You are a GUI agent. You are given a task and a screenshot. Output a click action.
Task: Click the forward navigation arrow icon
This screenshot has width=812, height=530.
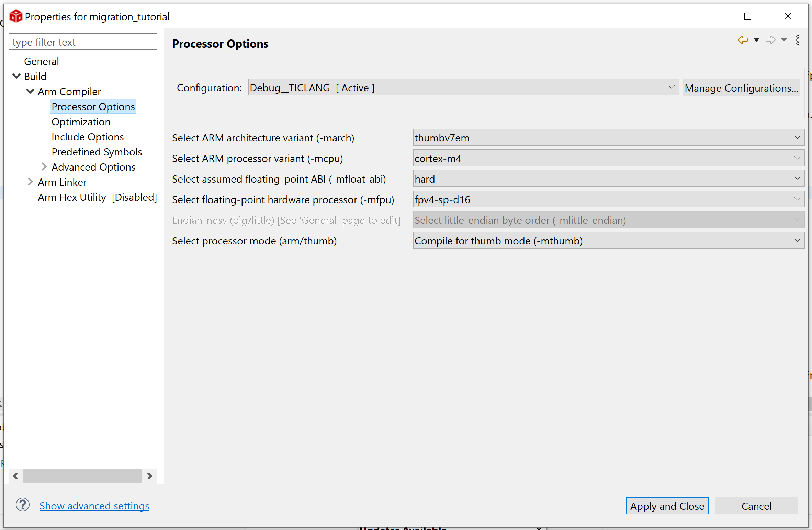(770, 40)
